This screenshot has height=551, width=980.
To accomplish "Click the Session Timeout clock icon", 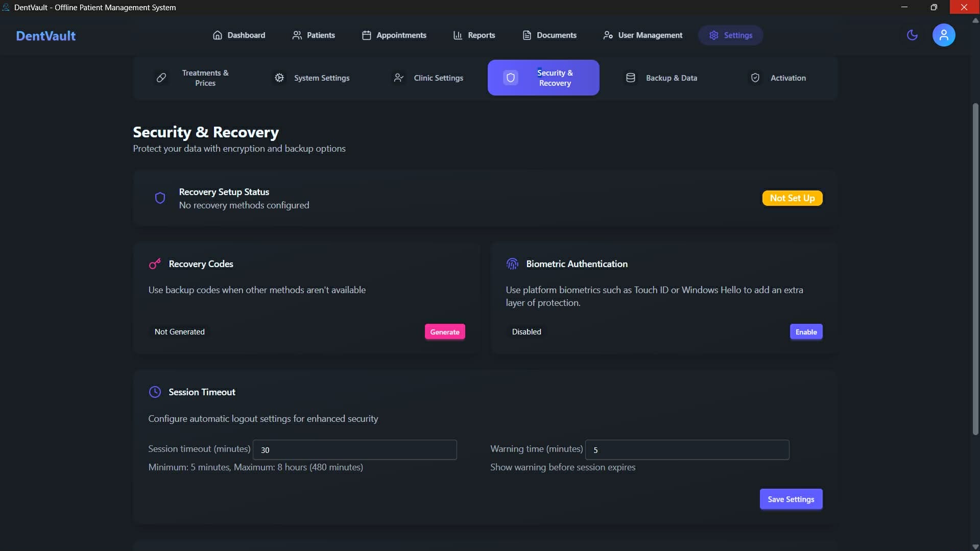I will click(x=155, y=392).
